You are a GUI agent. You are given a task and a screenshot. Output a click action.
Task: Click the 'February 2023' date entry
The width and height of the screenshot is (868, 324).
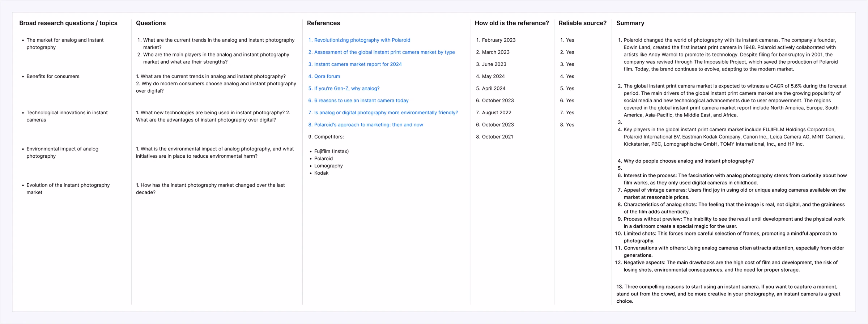[499, 40]
